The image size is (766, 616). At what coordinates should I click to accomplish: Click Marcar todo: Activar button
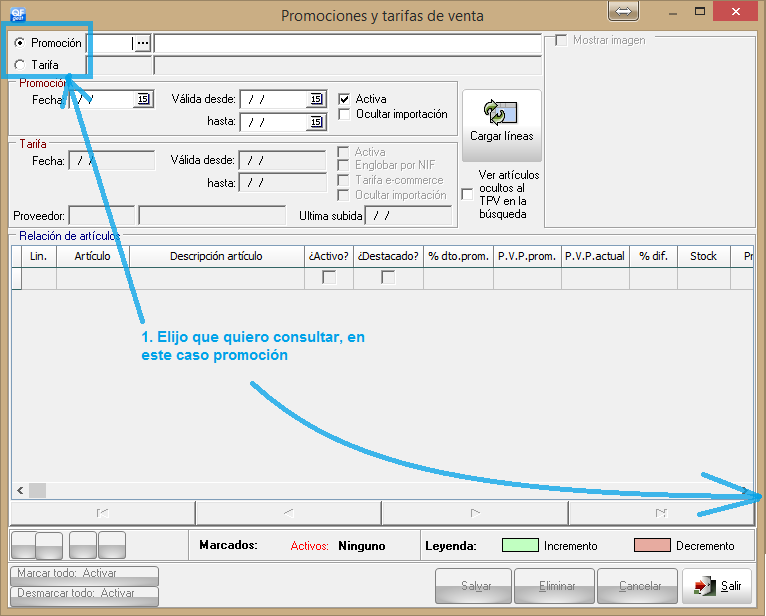coord(85,575)
